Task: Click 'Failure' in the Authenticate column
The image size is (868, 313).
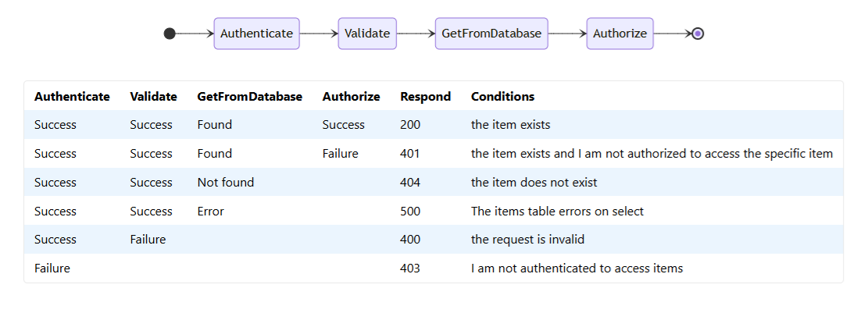Action: pyautogui.click(x=52, y=269)
